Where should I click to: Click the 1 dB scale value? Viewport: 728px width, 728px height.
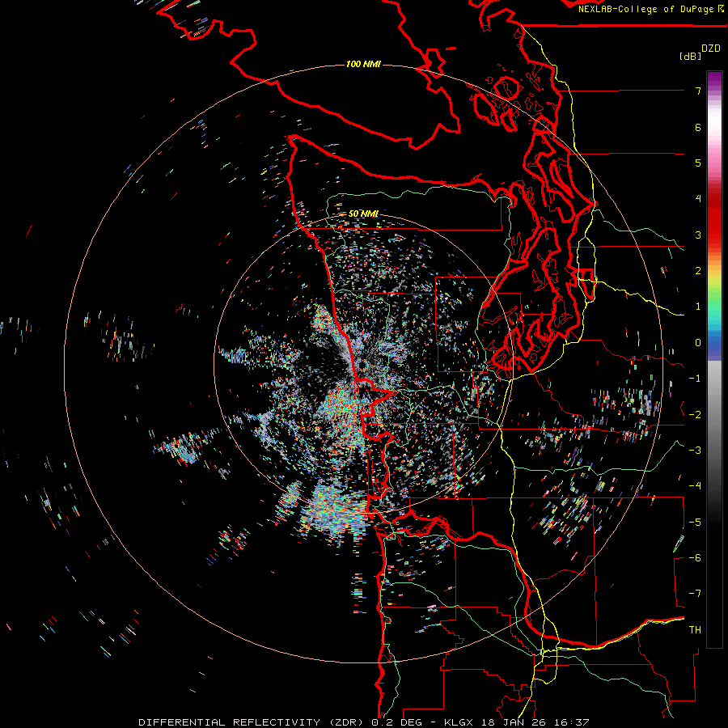(698, 307)
